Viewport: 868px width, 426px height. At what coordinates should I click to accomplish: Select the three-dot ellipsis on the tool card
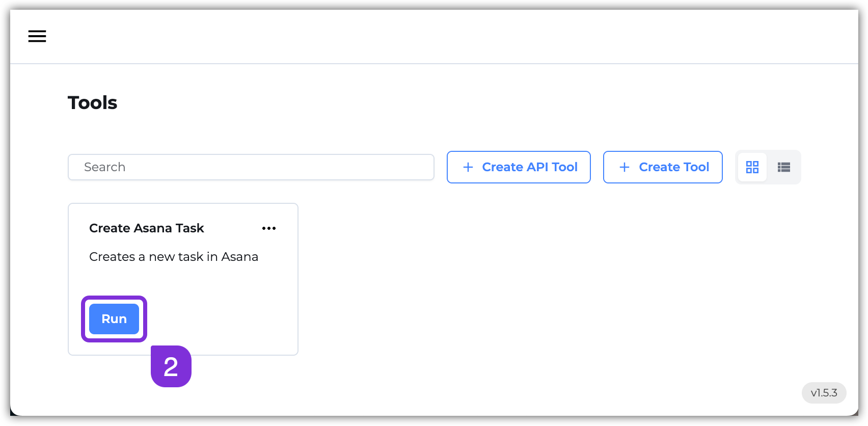point(269,228)
